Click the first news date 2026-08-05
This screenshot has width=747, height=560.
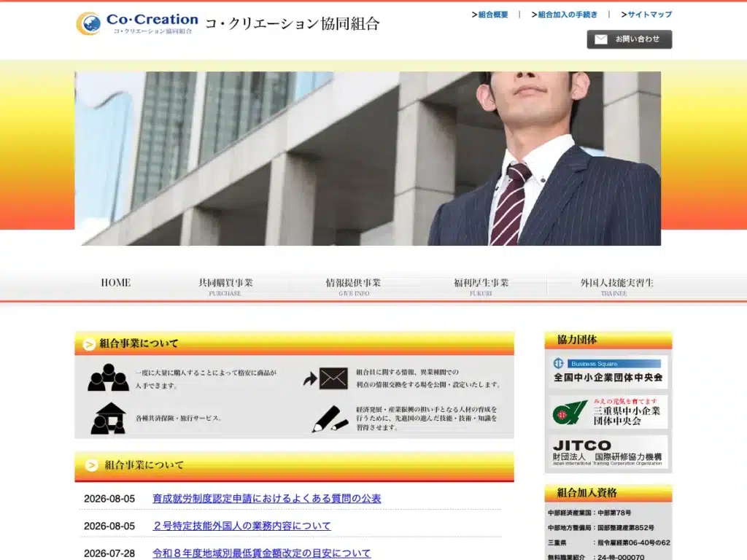(x=109, y=499)
